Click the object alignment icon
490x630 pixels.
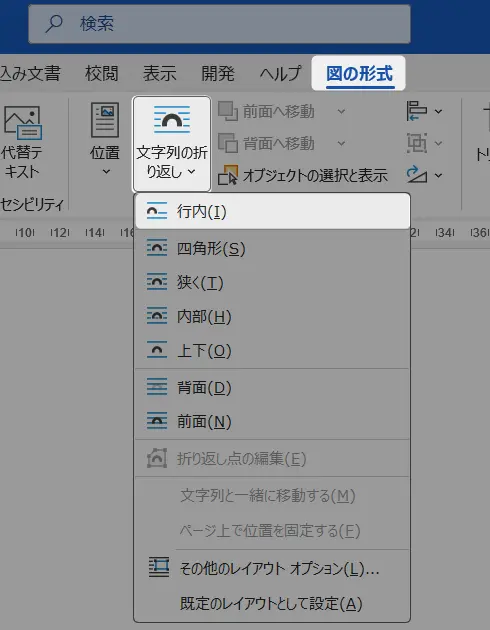[x=416, y=111]
